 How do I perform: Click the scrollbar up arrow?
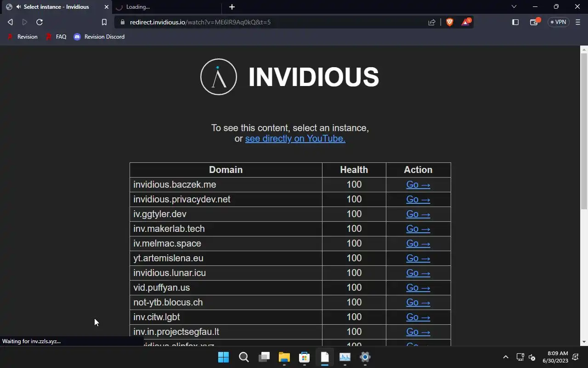[584, 49]
